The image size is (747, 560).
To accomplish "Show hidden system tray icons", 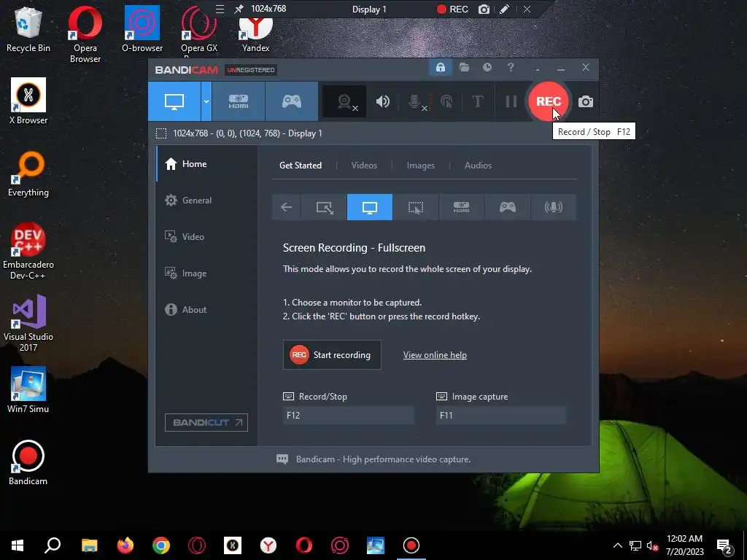I will pos(617,545).
